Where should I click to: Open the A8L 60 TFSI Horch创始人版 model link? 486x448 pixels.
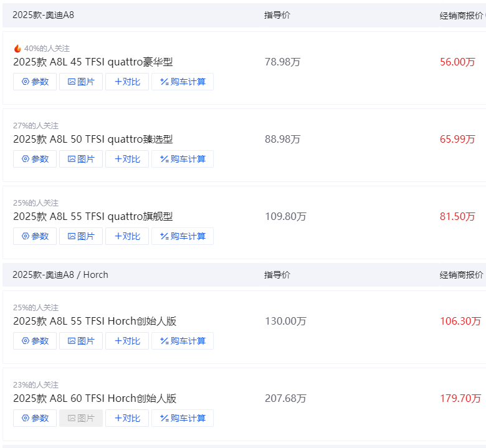(x=95, y=398)
